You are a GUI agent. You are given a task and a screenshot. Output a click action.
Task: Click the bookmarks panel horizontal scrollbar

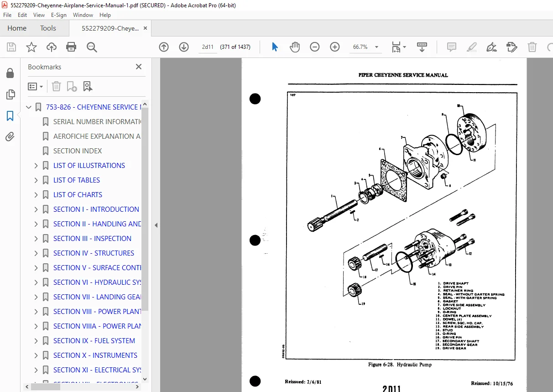(x=45, y=387)
